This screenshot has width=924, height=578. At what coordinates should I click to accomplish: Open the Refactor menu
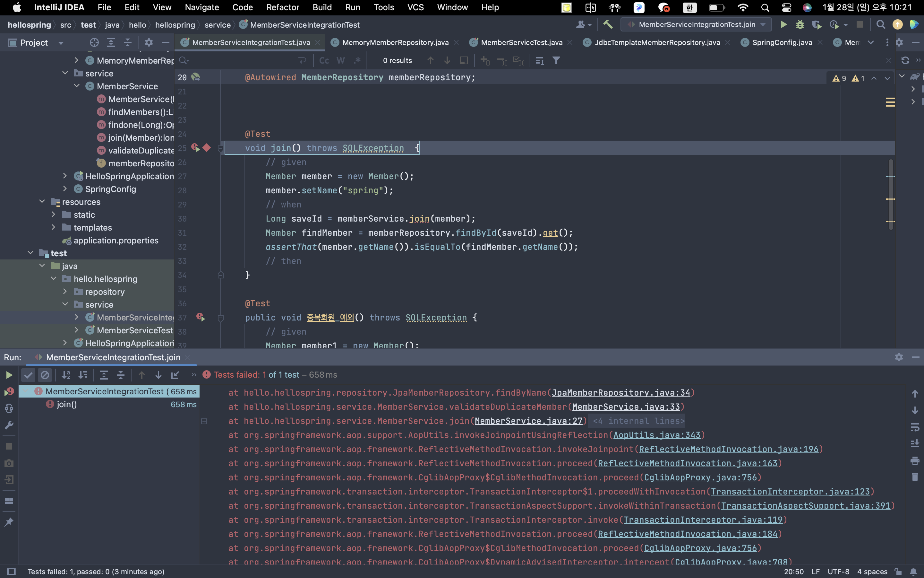283,7
